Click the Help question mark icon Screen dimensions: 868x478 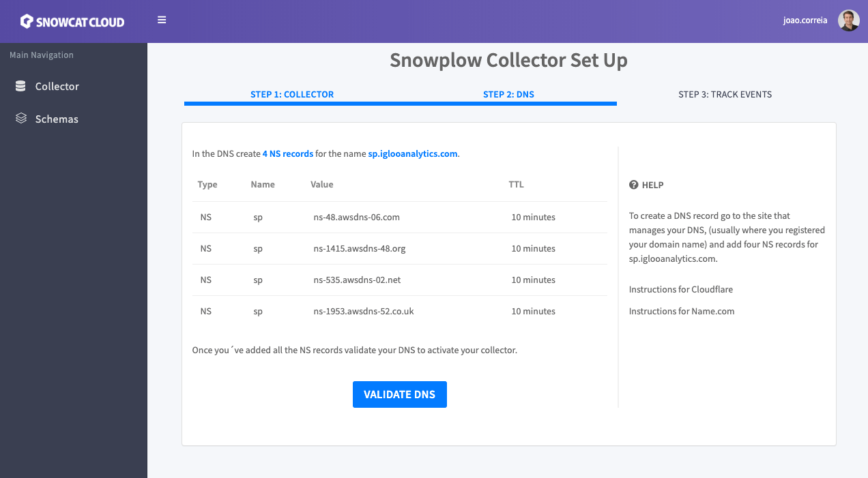pyautogui.click(x=633, y=185)
